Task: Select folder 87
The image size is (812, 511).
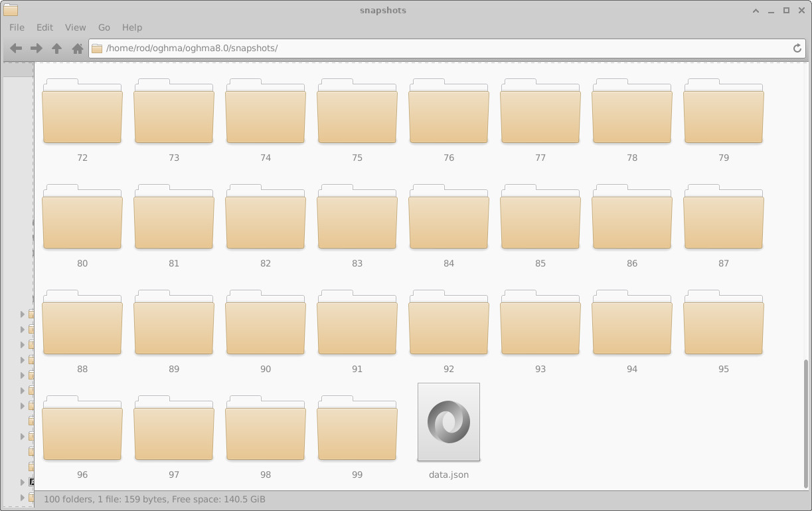Action: [x=724, y=225]
